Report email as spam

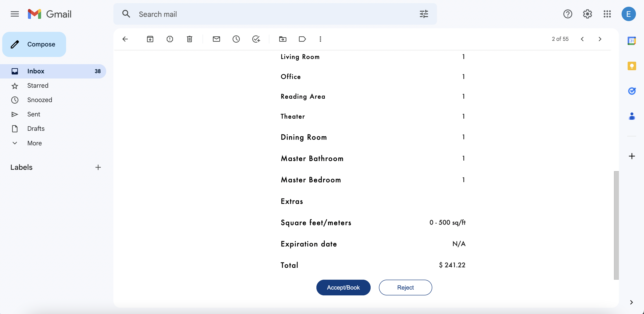point(170,39)
